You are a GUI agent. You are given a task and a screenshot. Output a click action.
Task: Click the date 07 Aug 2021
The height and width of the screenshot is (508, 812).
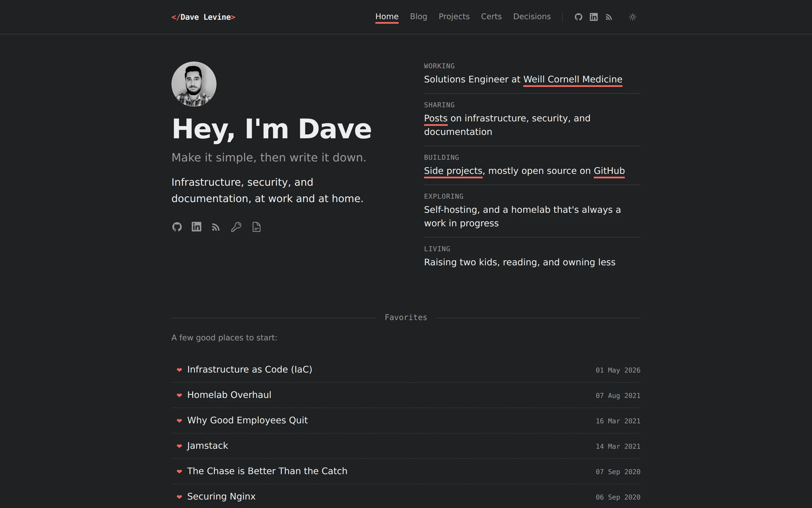618,396
